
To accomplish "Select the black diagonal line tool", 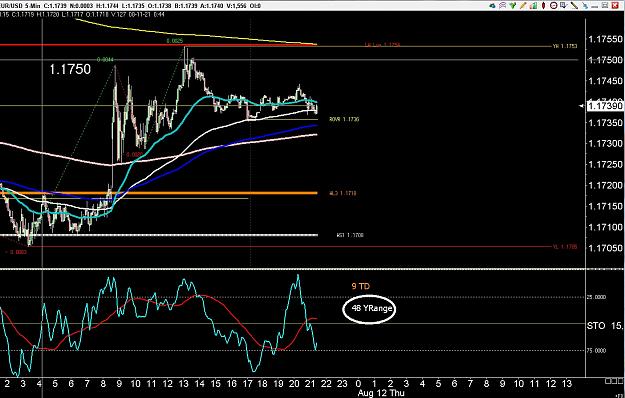I will pos(574,6).
